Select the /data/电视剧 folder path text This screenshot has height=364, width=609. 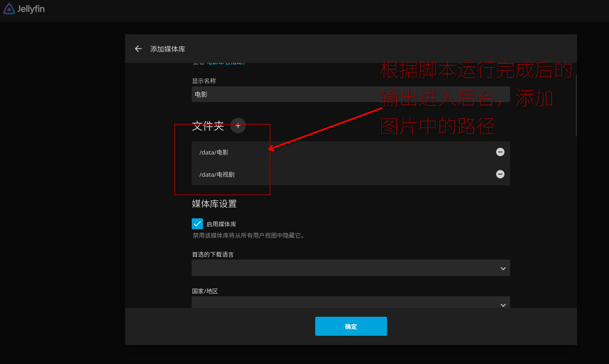click(217, 175)
